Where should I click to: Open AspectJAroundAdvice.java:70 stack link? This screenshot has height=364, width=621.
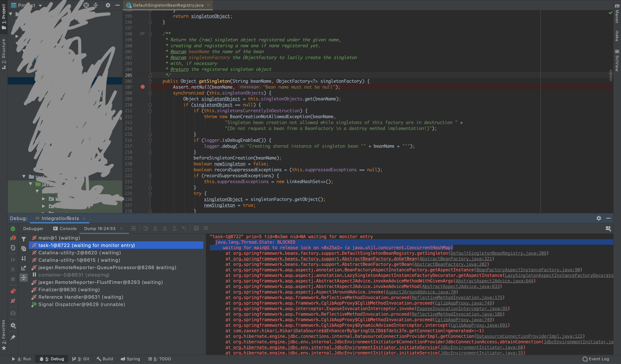coord(421,292)
